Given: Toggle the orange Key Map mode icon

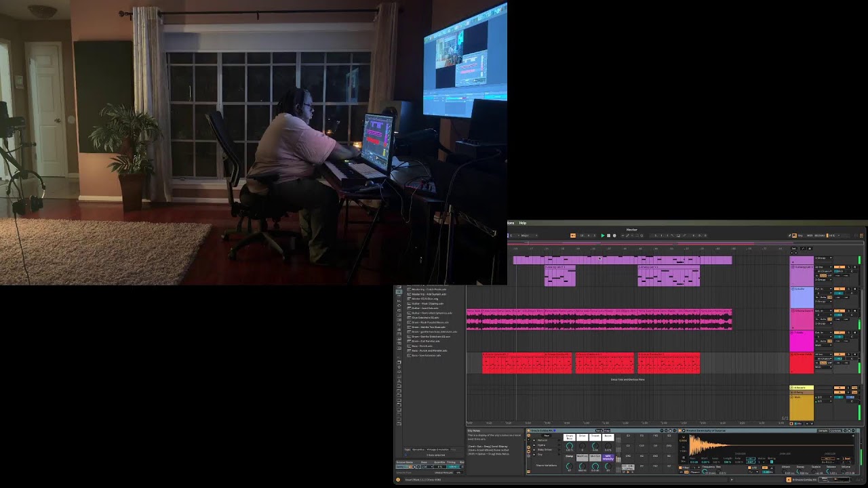Looking at the screenshot, I should pyautogui.click(x=794, y=235).
